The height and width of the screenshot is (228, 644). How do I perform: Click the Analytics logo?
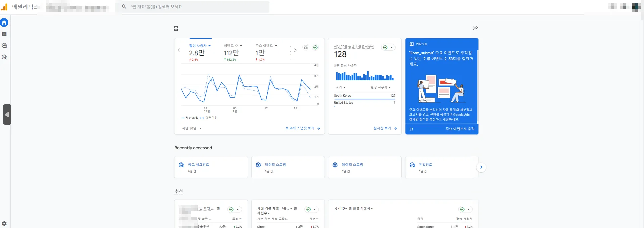[4, 7]
